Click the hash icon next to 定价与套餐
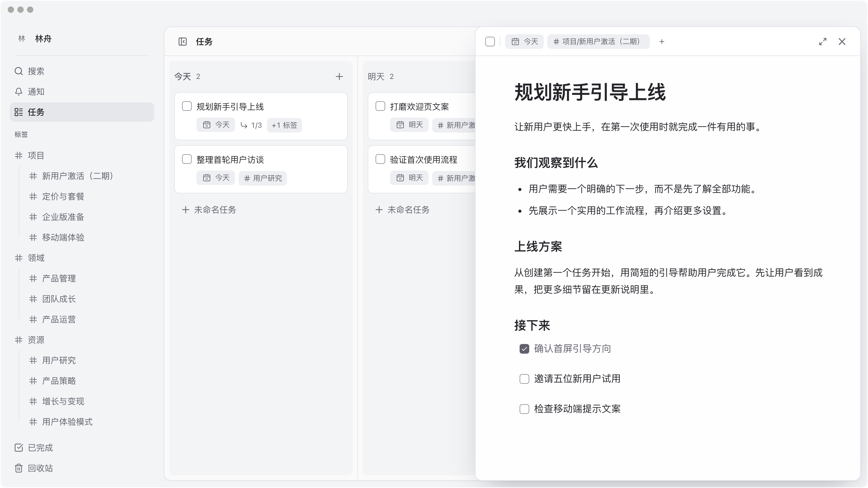The image size is (868, 488). coord(33,196)
